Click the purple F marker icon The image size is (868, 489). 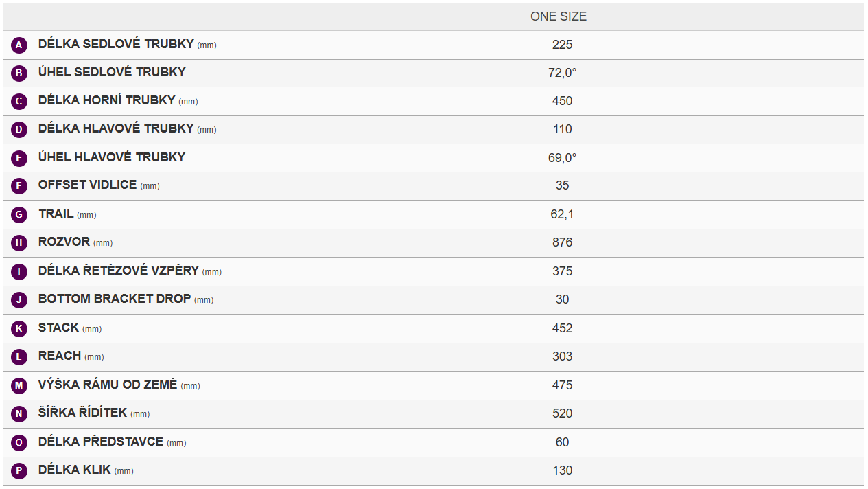(19, 186)
